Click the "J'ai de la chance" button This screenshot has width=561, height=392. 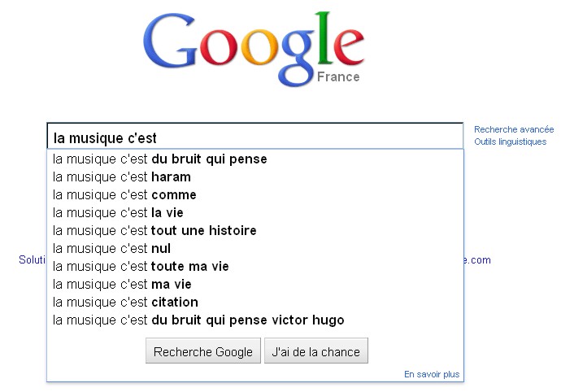(316, 352)
